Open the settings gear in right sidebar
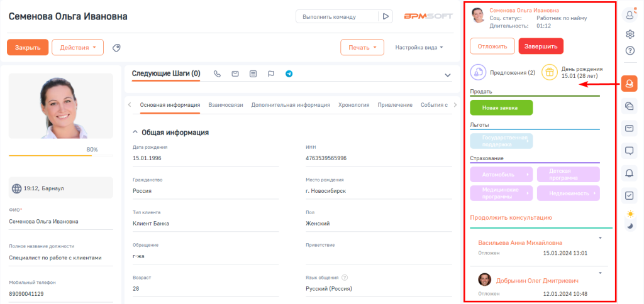 [x=629, y=34]
